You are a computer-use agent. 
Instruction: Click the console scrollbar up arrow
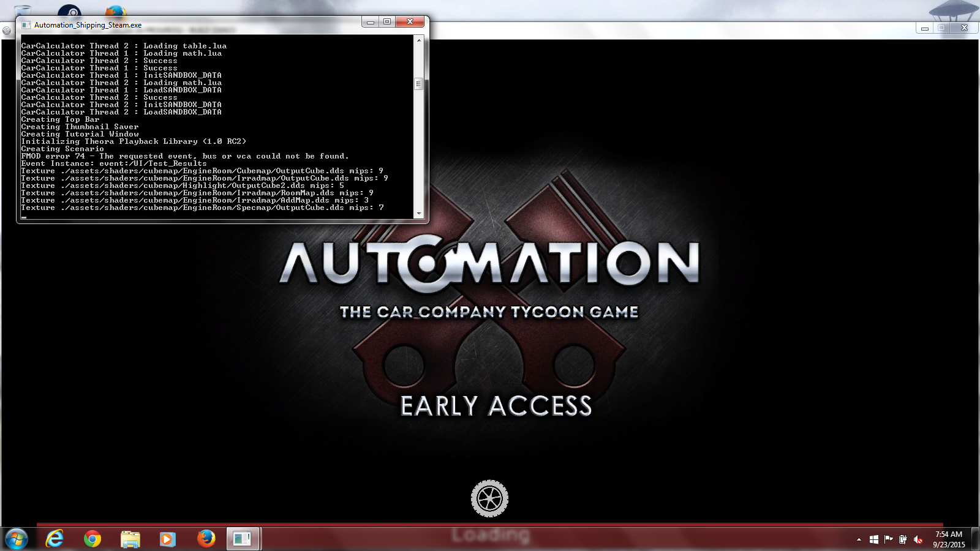click(x=419, y=40)
